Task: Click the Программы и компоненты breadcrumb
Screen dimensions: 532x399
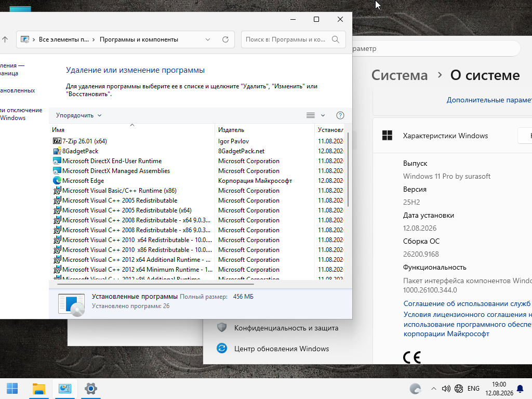Action: pyautogui.click(x=139, y=39)
